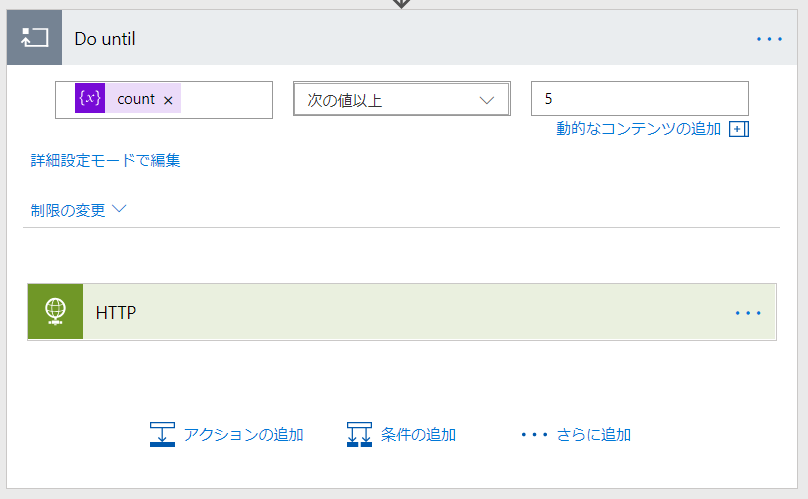The height and width of the screenshot is (499, 808).
Task: Open the 次の値以上 operator dropdown
Action: tap(402, 99)
